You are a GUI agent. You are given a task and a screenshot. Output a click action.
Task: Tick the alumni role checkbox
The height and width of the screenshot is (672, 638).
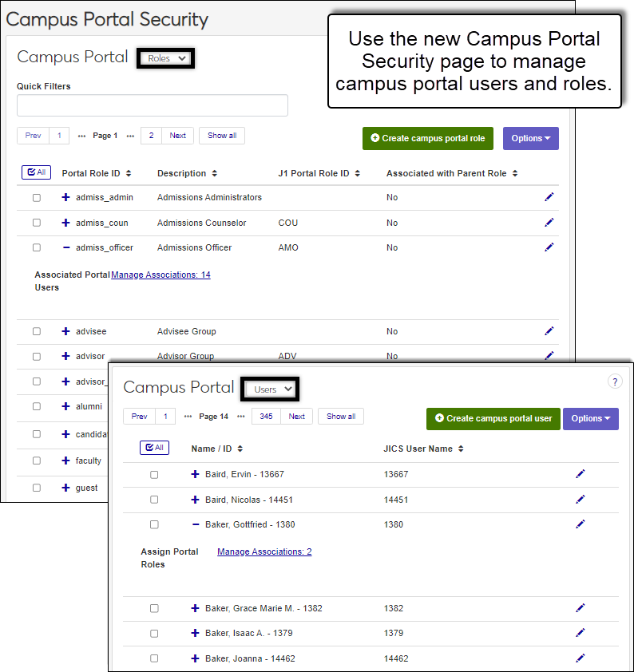tap(37, 406)
